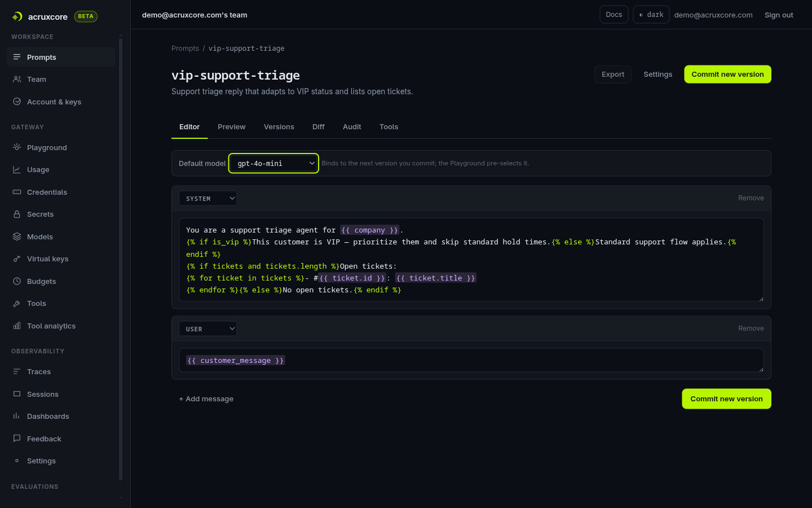
Task: Click the vip-support-triage breadcrumb text
Action: 246,49
